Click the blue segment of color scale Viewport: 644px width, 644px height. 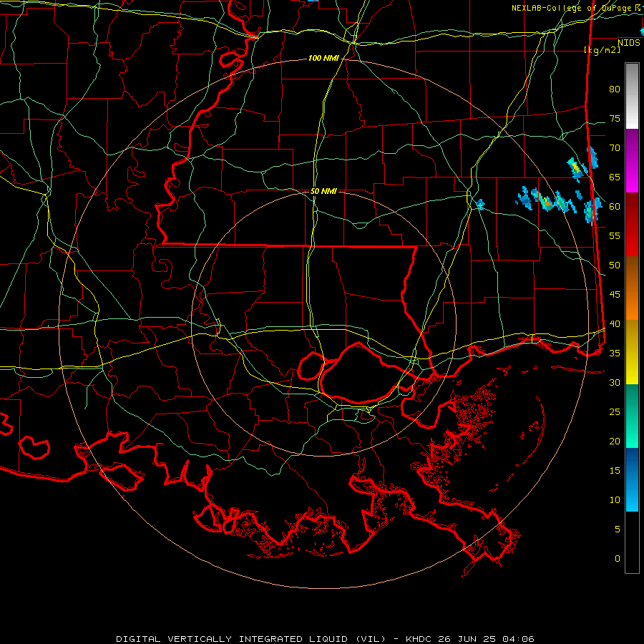tap(632, 479)
